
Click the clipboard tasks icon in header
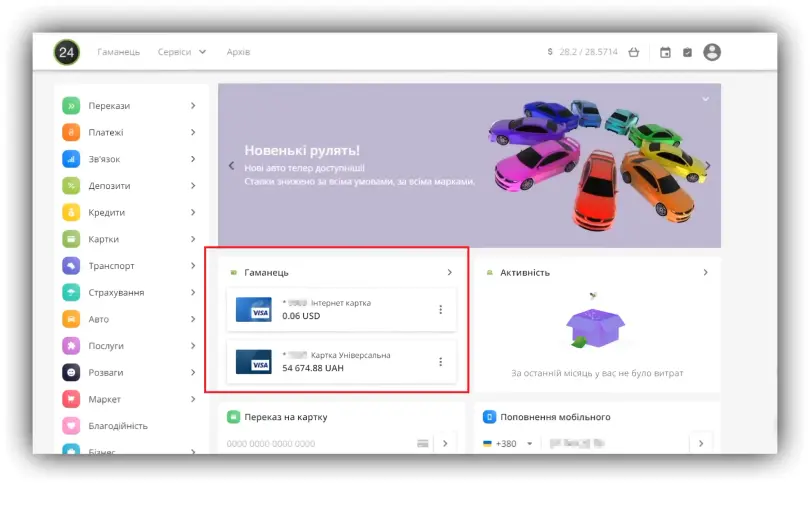(x=688, y=52)
